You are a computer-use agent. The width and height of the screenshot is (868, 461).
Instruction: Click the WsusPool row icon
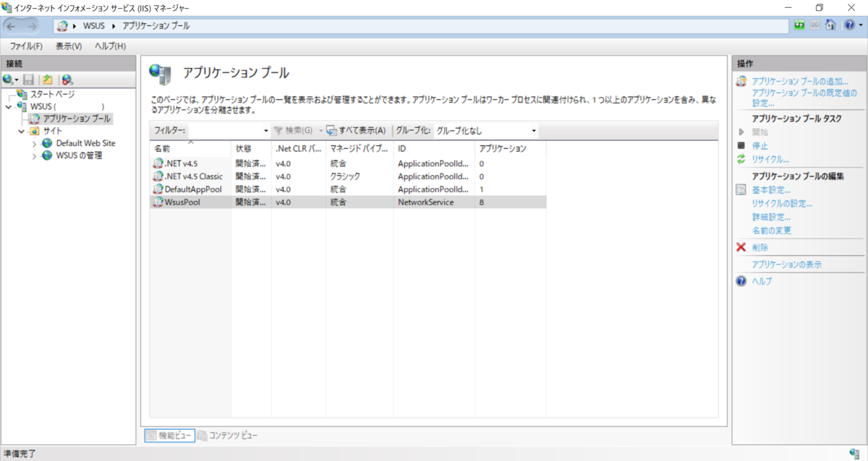[x=158, y=202]
